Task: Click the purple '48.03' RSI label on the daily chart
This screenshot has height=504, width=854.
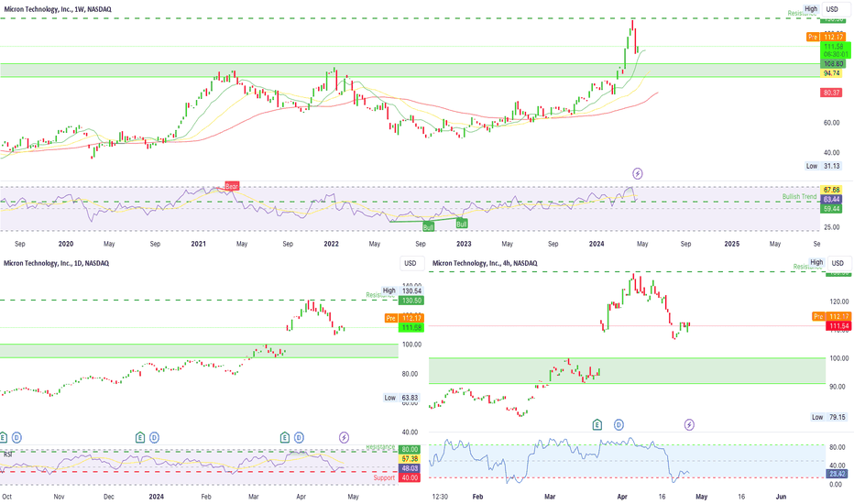Action: (x=410, y=468)
